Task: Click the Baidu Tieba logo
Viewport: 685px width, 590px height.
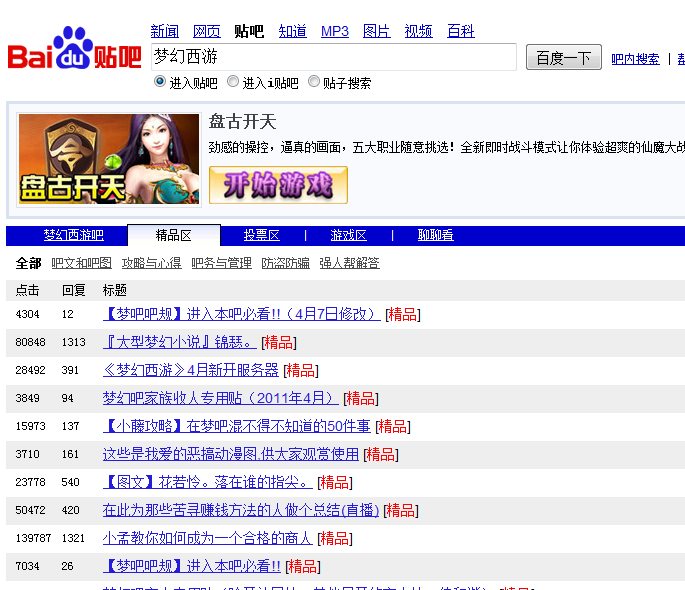Action: (74, 48)
